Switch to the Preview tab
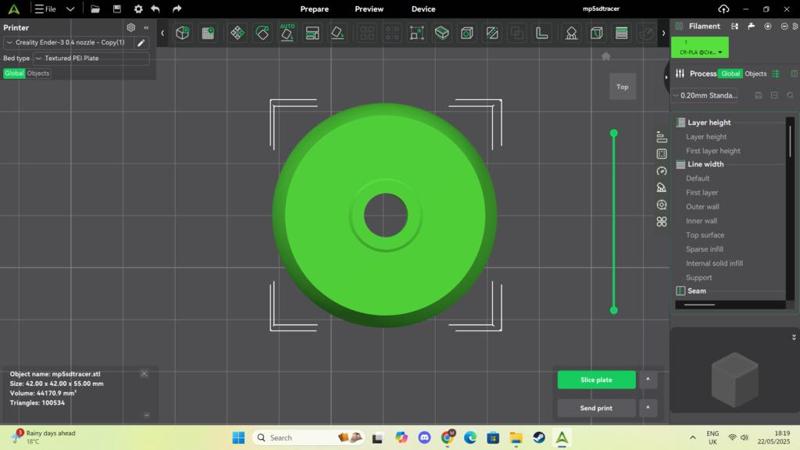The height and width of the screenshot is (450, 800). [x=369, y=9]
